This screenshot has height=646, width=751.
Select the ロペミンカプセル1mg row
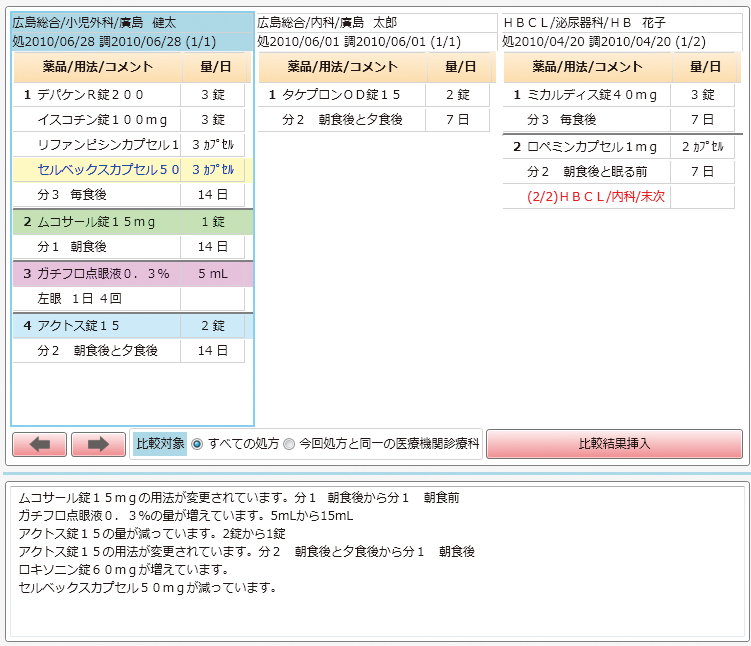(x=619, y=147)
